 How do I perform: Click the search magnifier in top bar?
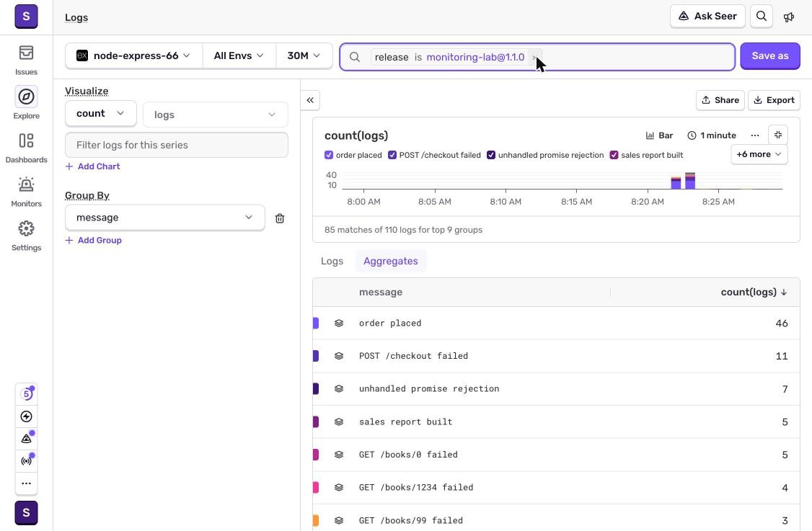762,16
